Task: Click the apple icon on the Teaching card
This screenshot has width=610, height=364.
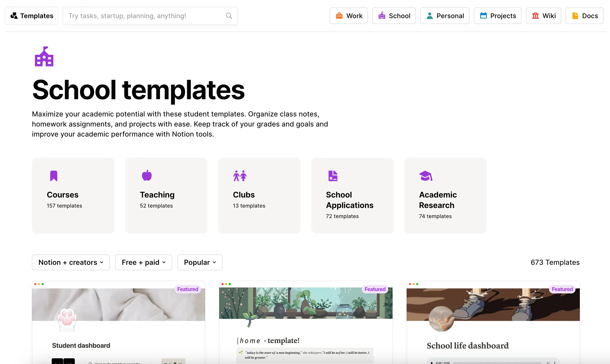Action: [147, 176]
